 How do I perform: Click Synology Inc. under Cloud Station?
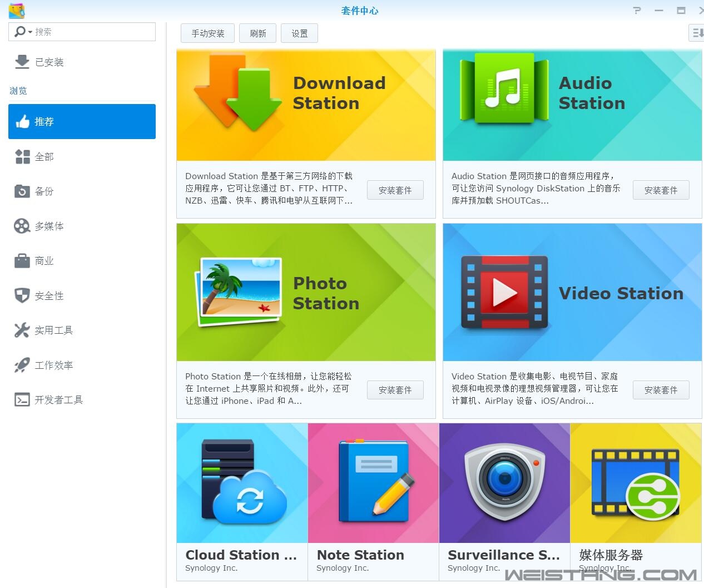point(211,568)
